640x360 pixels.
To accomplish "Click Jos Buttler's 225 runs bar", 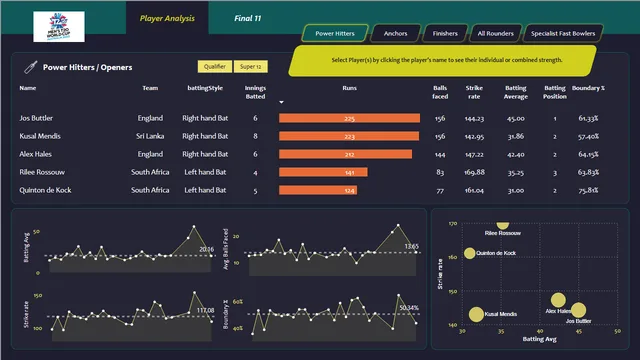I will (x=349, y=118).
